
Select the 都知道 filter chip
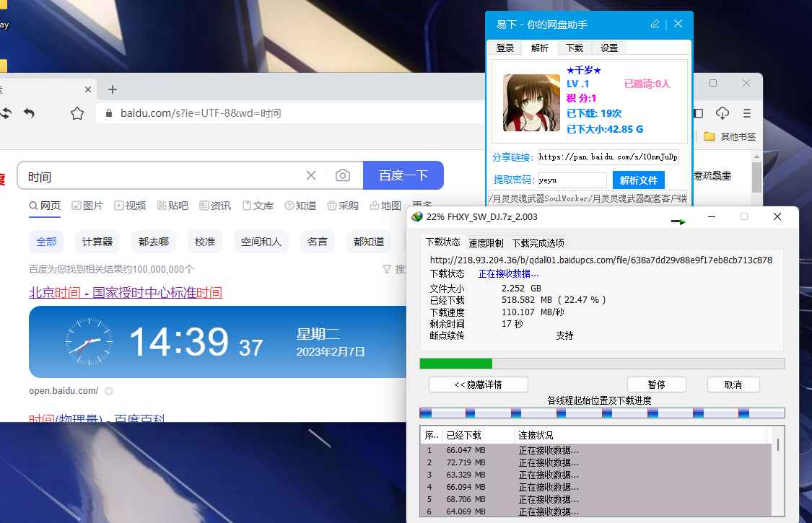coord(369,242)
